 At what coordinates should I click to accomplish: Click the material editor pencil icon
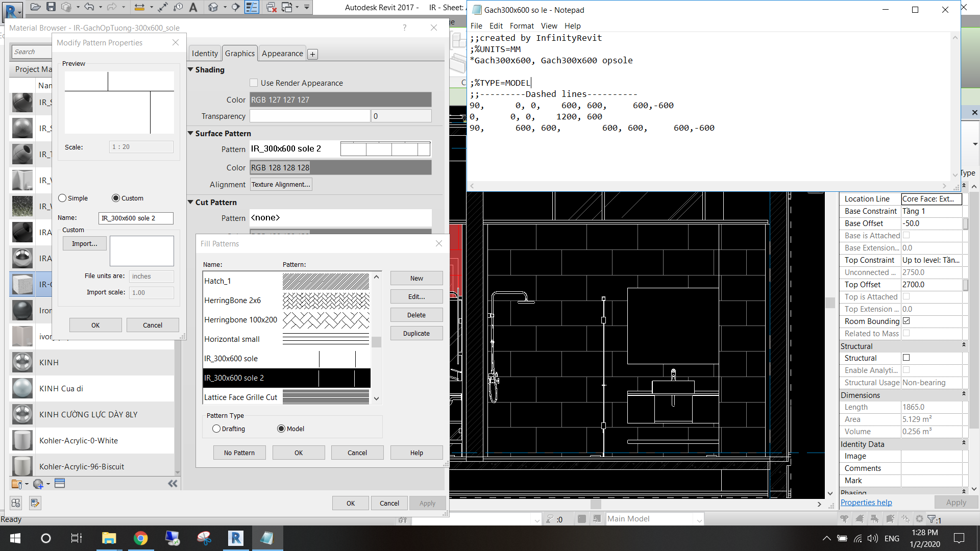pyautogui.click(x=35, y=503)
